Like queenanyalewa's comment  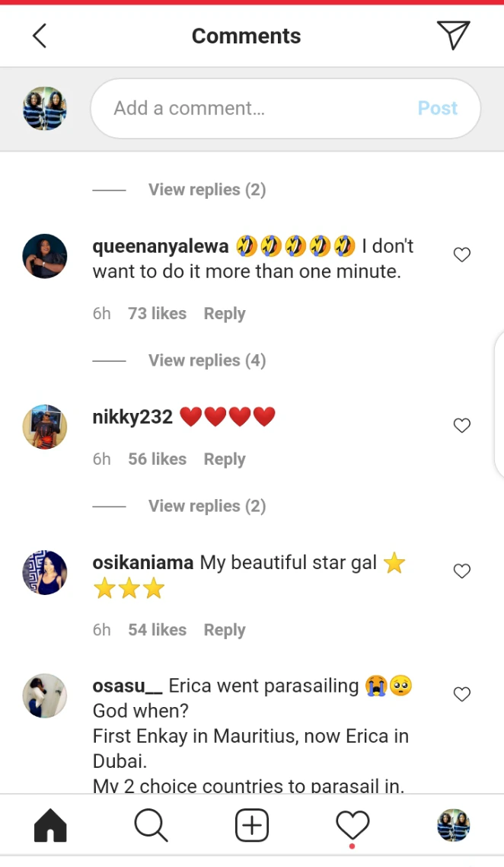tap(462, 255)
